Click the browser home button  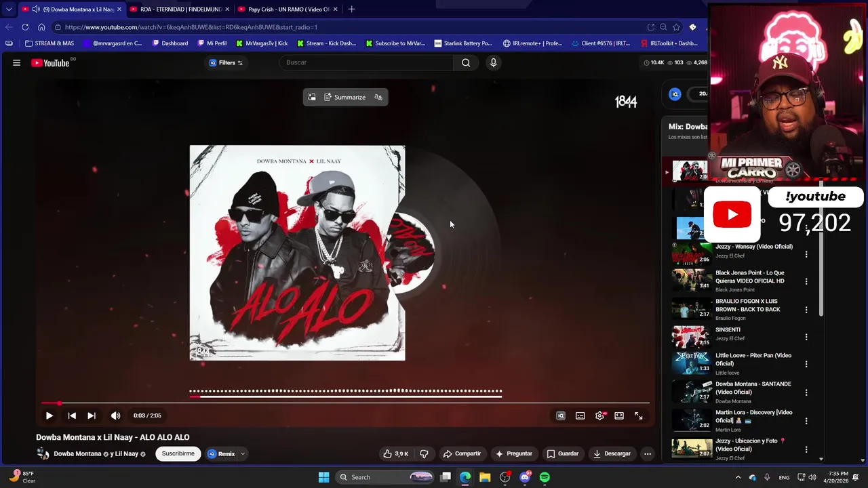coord(41,27)
